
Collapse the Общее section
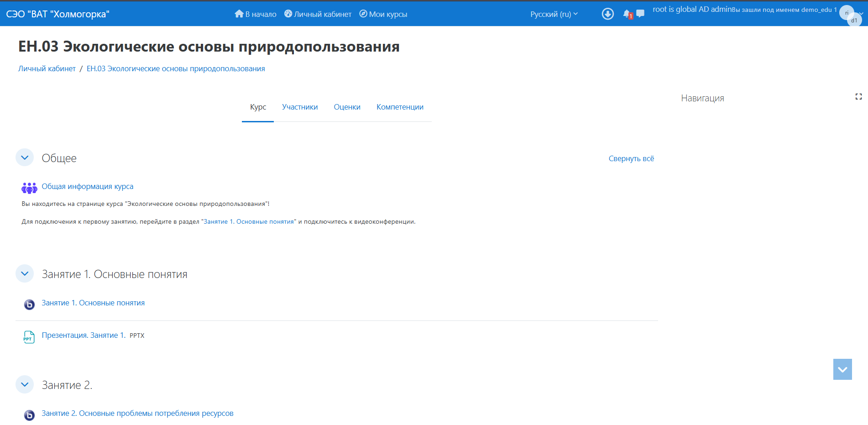[x=25, y=157]
